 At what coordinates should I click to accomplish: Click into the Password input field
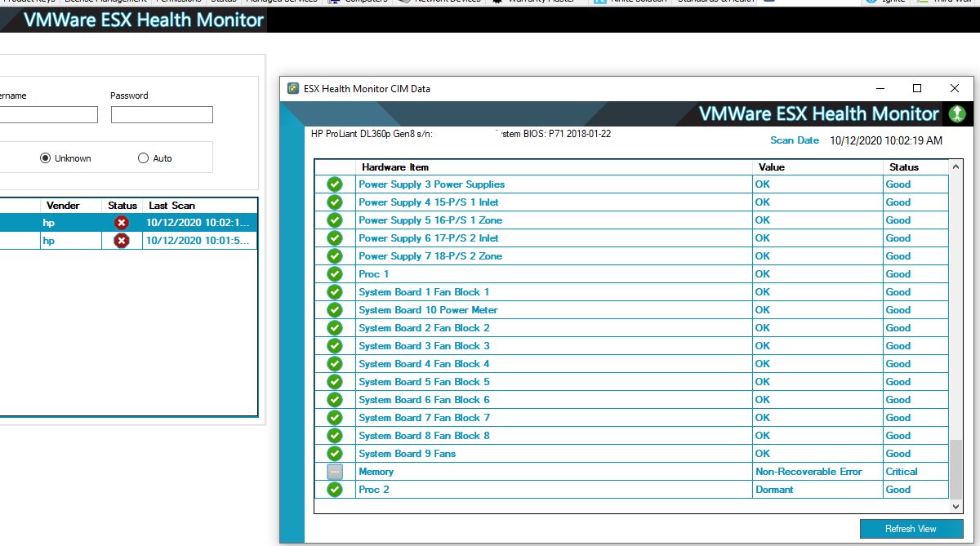162,114
